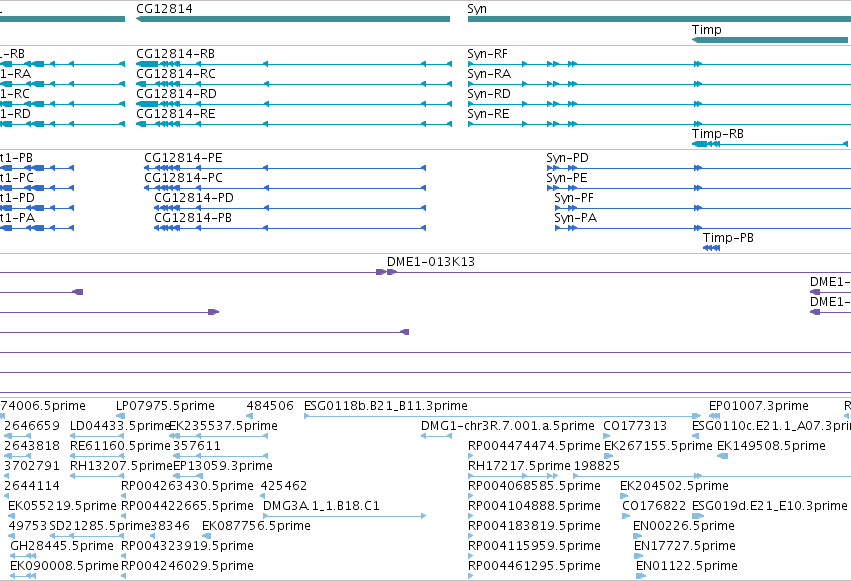Click the CG12814-PC protein label
This screenshot has height=581, width=851.
tap(183, 178)
